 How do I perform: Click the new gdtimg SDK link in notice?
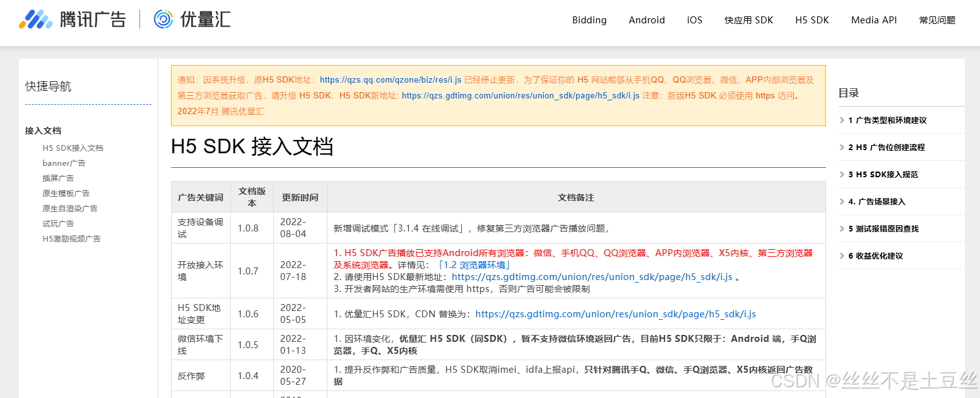pos(521,96)
